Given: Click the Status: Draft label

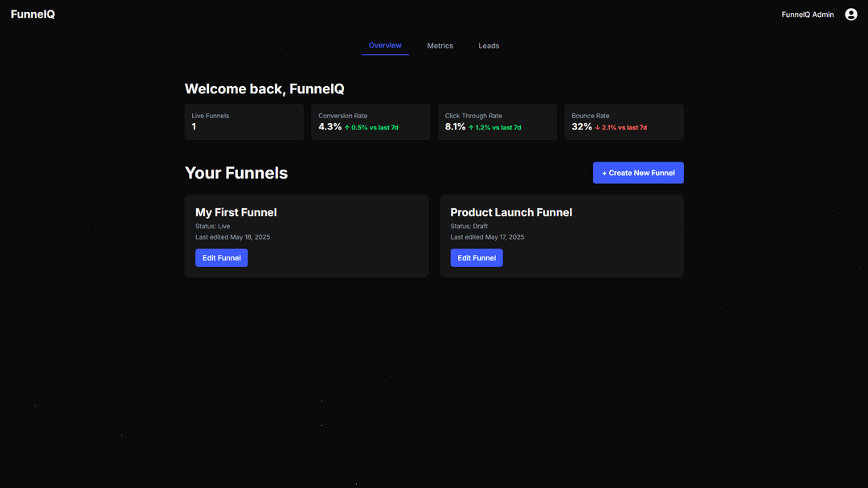Looking at the screenshot, I should point(469,226).
